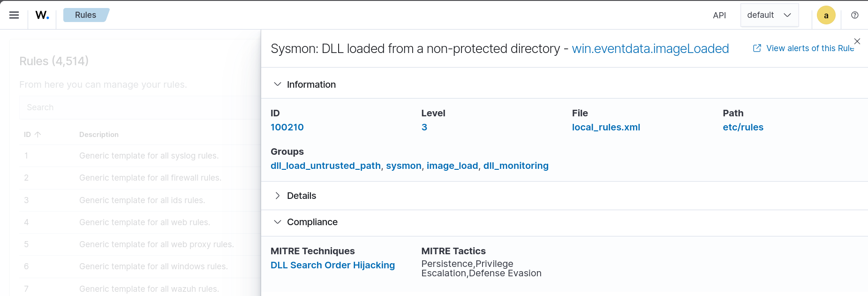This screenshot has width=868, height=296.
Task: Open the user avatar 'a' menu
Action: click(826, 15)
